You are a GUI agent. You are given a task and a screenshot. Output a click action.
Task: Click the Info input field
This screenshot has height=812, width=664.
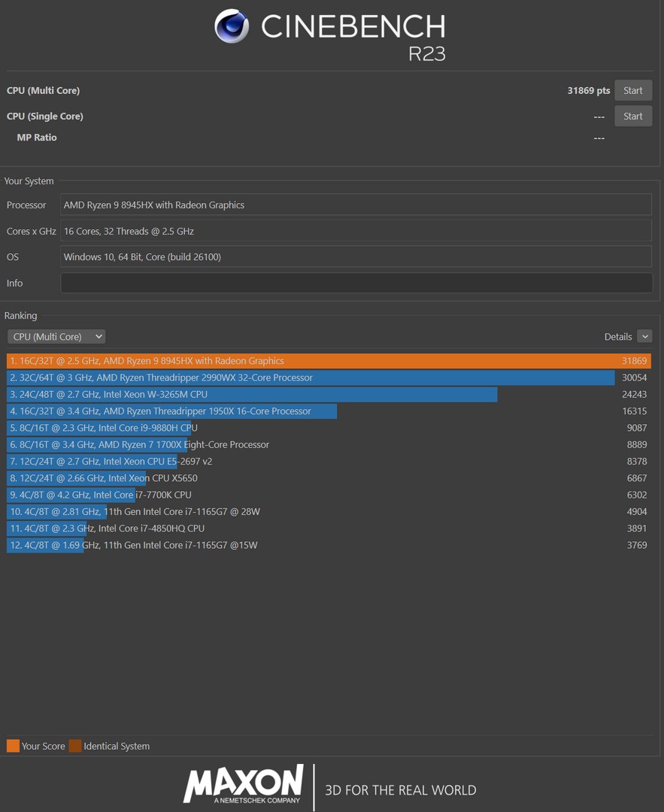[x=356, y=283]
